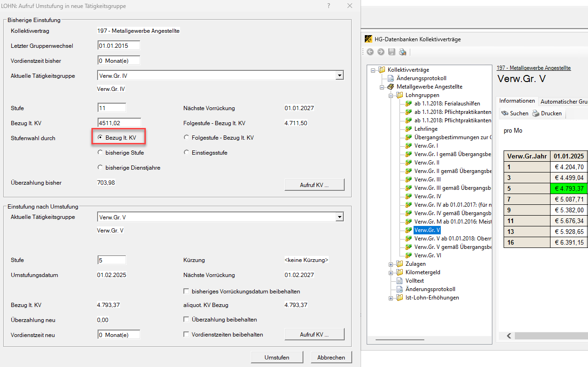Click the binoculars Suchen icon
This screenshot has height=367, width=588.
[x=505, y=113]
